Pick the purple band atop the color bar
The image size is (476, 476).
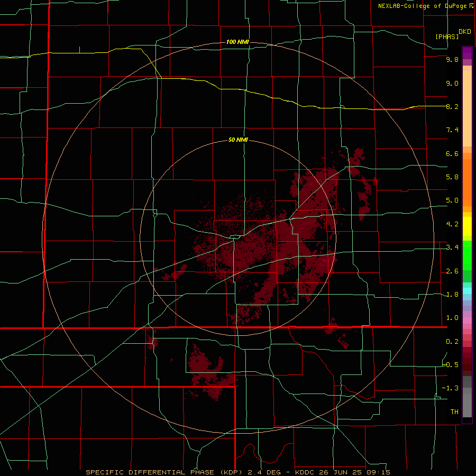click(467, 53)
